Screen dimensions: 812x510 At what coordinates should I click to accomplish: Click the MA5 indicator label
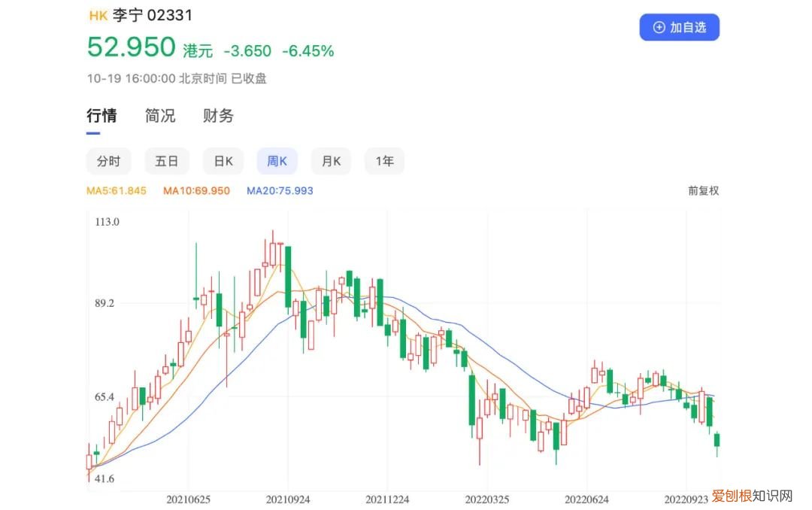[116, 191]
